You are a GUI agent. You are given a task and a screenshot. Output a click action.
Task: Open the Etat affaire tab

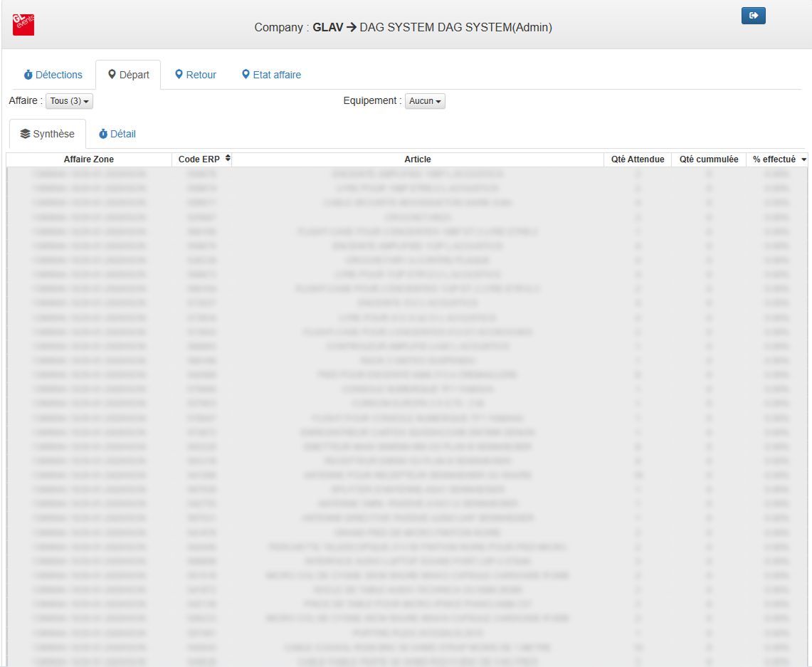click(276, 75)
